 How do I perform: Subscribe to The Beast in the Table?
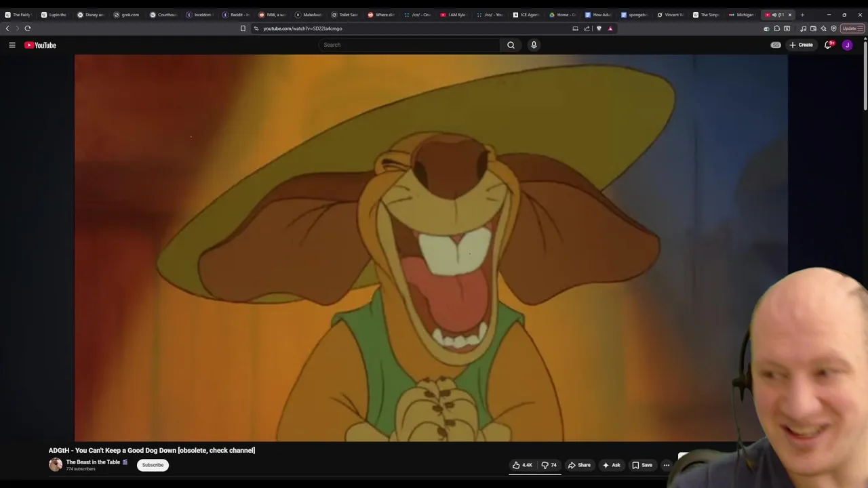(153, 465)
